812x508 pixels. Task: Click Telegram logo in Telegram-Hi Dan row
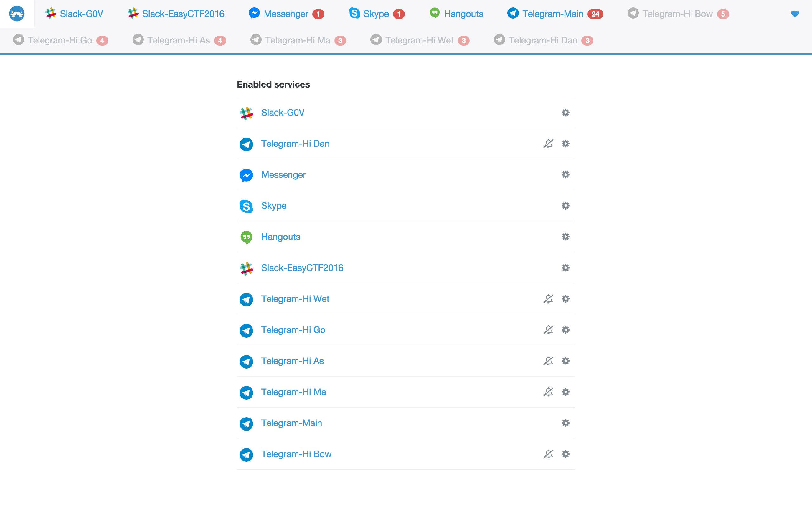tap(246, 144)
